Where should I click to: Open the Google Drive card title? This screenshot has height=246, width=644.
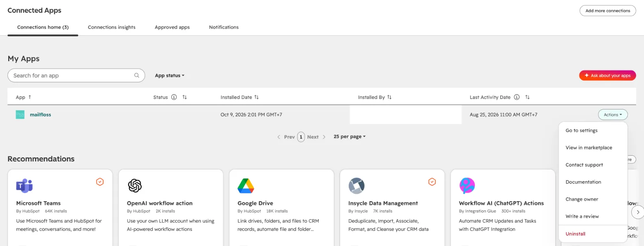[255, 203]
